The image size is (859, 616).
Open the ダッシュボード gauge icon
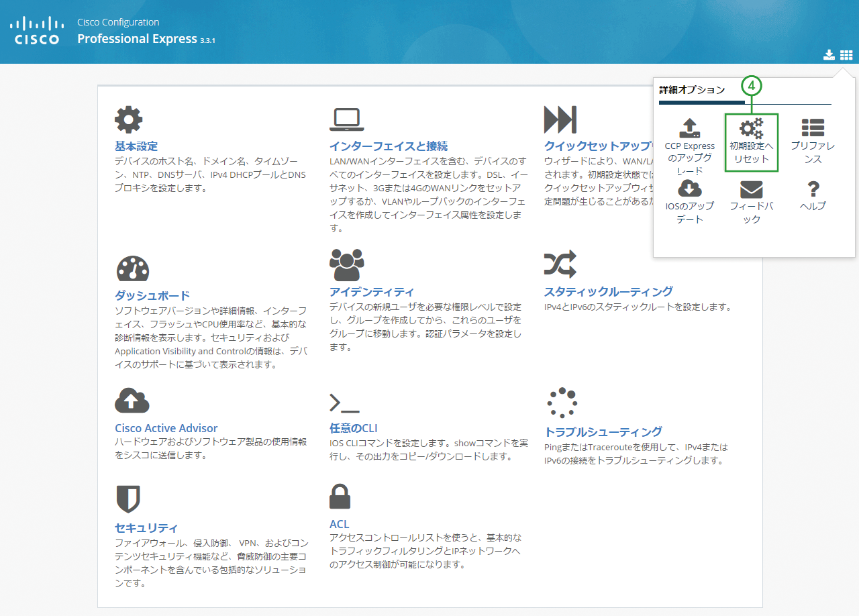click(x=132, y=269)
